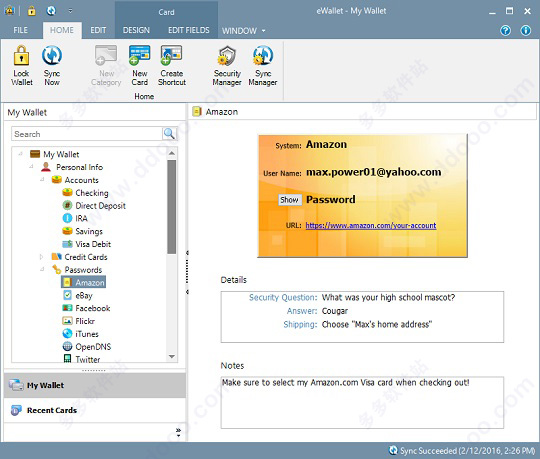540x459 pixels.
Task: Click the lock icon in quick access toolbar
Action: (x=32, y=11)
